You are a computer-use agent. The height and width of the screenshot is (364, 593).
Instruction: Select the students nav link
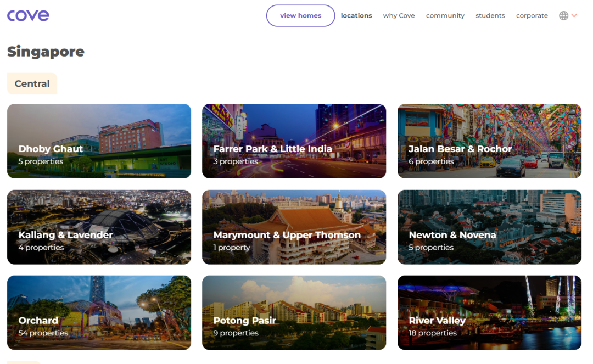pos(490,16)
